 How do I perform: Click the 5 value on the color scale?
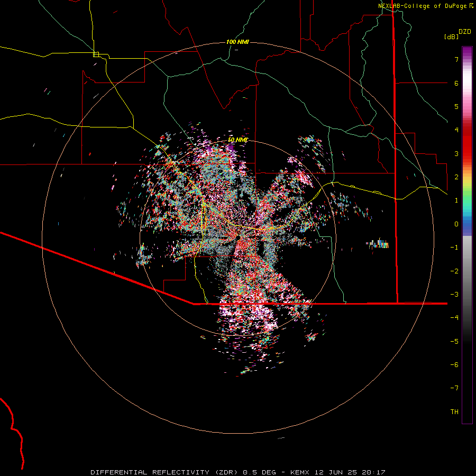(456, 106)
